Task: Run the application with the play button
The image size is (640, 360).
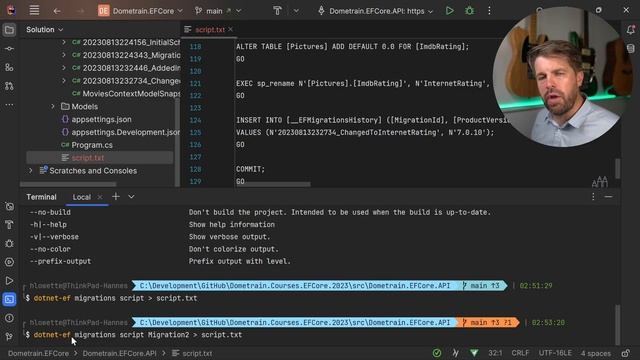Action: pyautogui.click(x=449, y=11)
